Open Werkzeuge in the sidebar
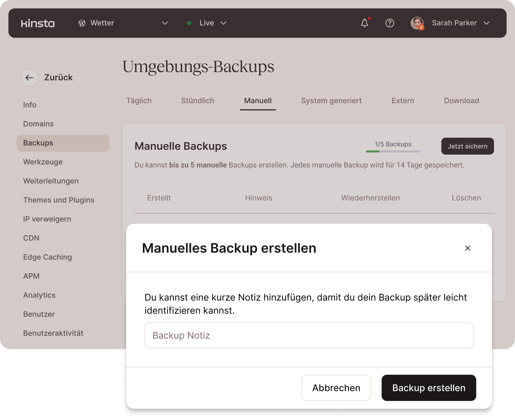 click(x=43, y=162)
